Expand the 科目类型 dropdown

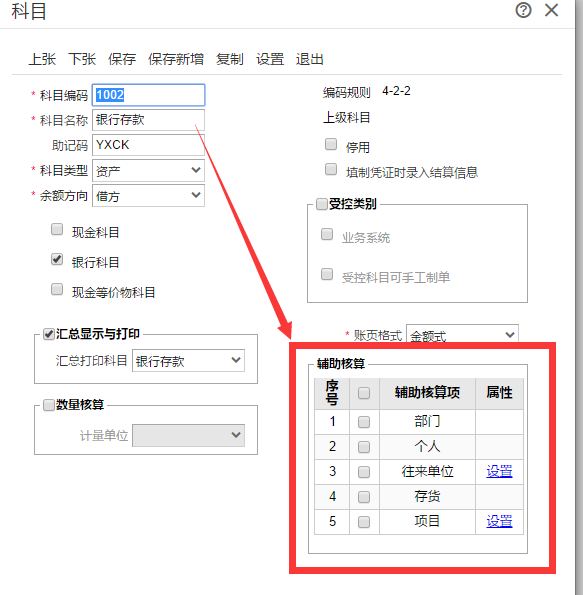(x=148, y=171)
